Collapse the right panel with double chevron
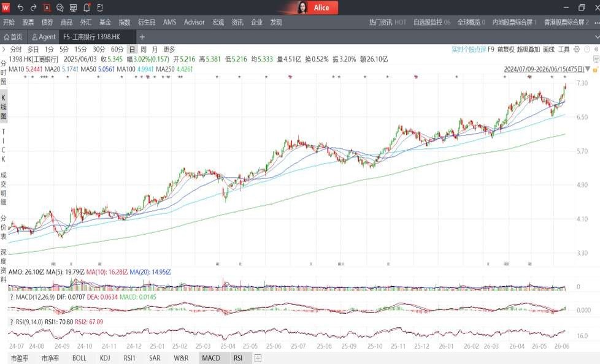Screen dimensions: 600x364 [x=596, y=49]
